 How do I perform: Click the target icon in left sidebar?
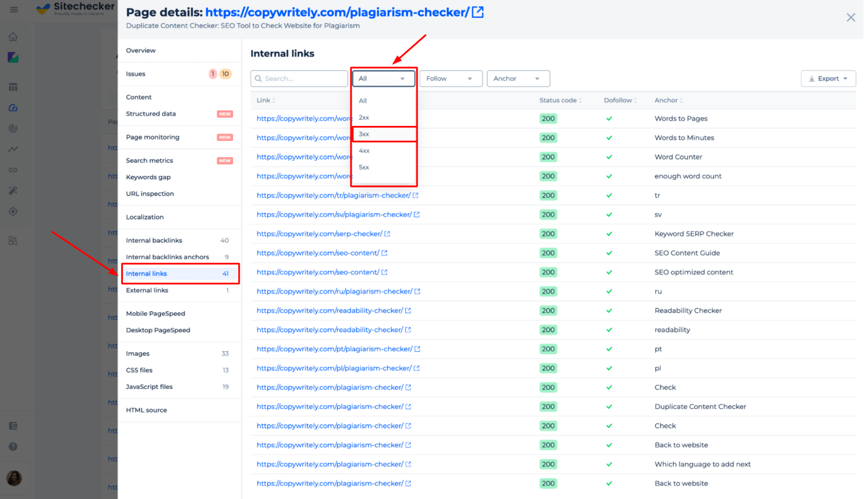click(13, 211)
